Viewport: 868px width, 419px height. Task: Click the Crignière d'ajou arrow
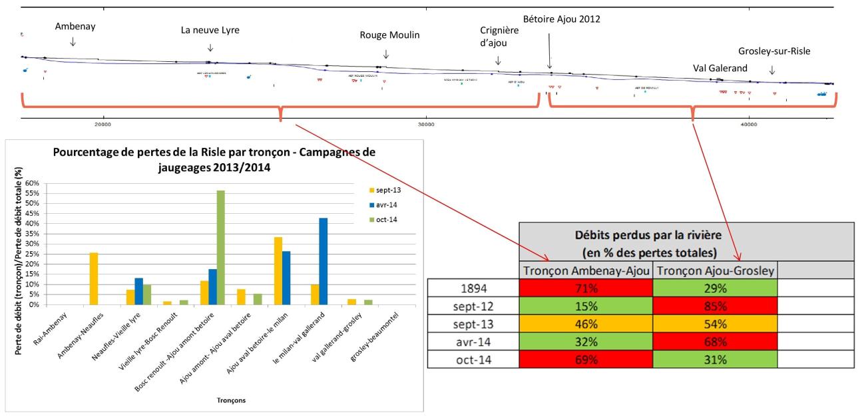498,61
